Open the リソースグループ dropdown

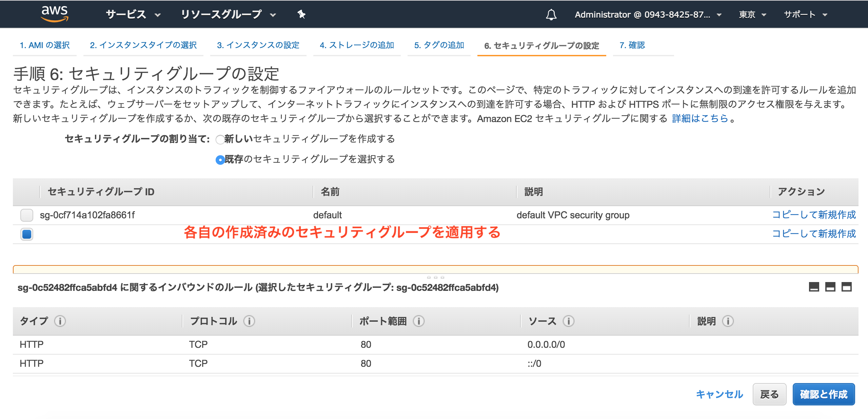point(228,15)
